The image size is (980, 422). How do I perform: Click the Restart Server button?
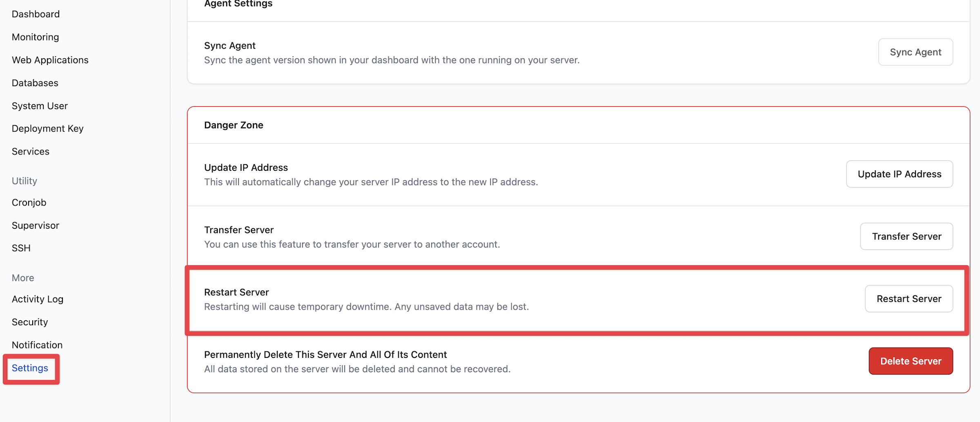[x=909, y=299]
